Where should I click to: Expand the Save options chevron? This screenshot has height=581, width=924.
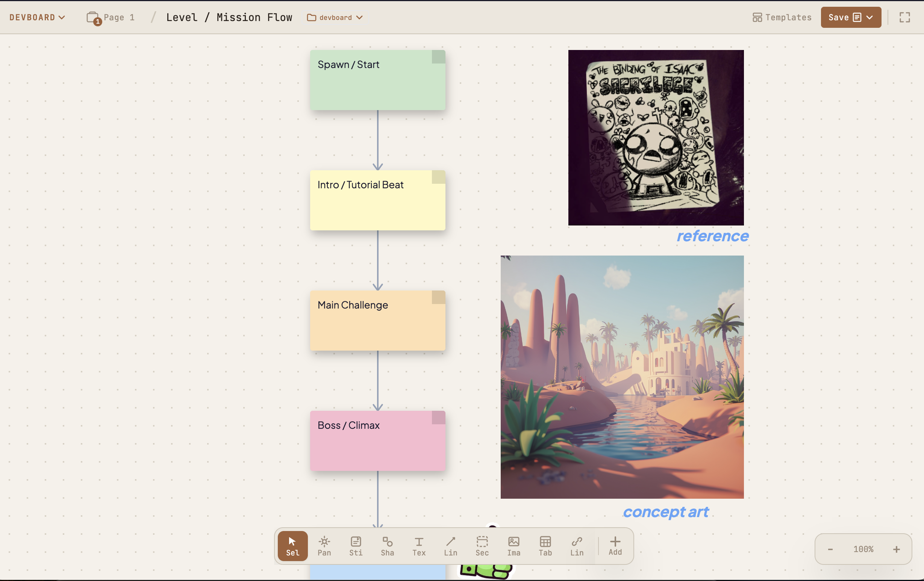tap(870, 17)
